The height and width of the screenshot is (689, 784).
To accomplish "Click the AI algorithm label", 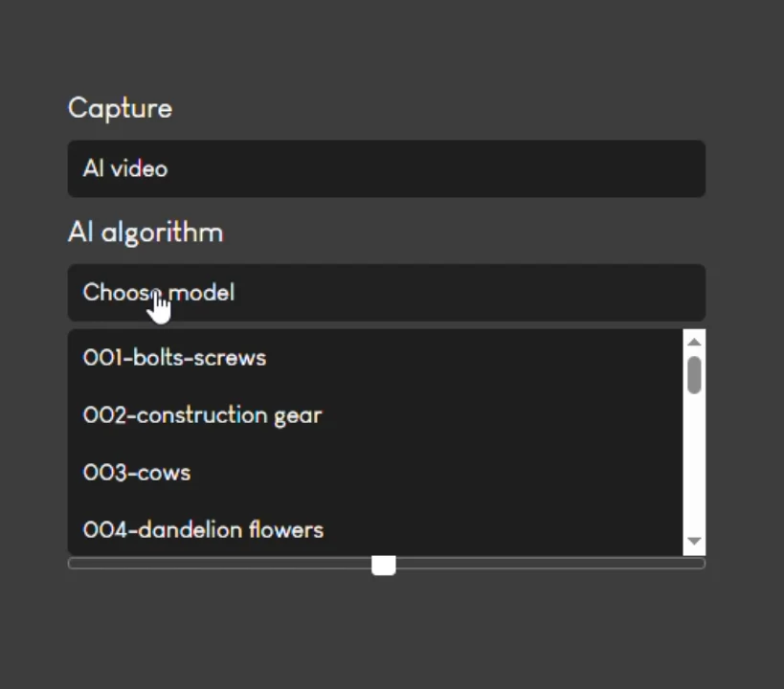I will pyautogui.click(x=145, y=232).
